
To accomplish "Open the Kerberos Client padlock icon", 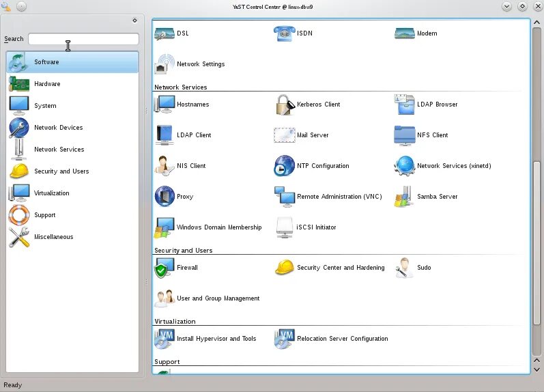I will point(285,104).
